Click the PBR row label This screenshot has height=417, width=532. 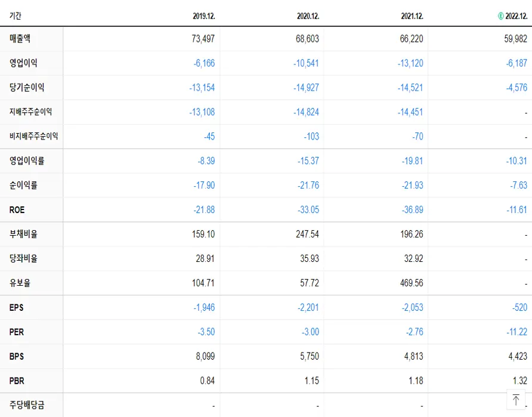point(17,381)
